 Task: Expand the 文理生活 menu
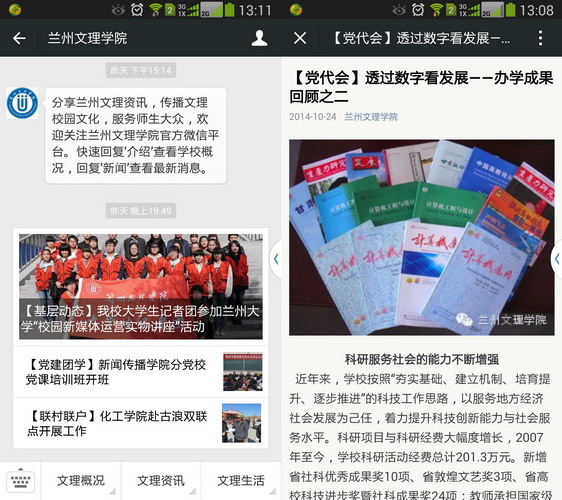click(x=241, y=481)
